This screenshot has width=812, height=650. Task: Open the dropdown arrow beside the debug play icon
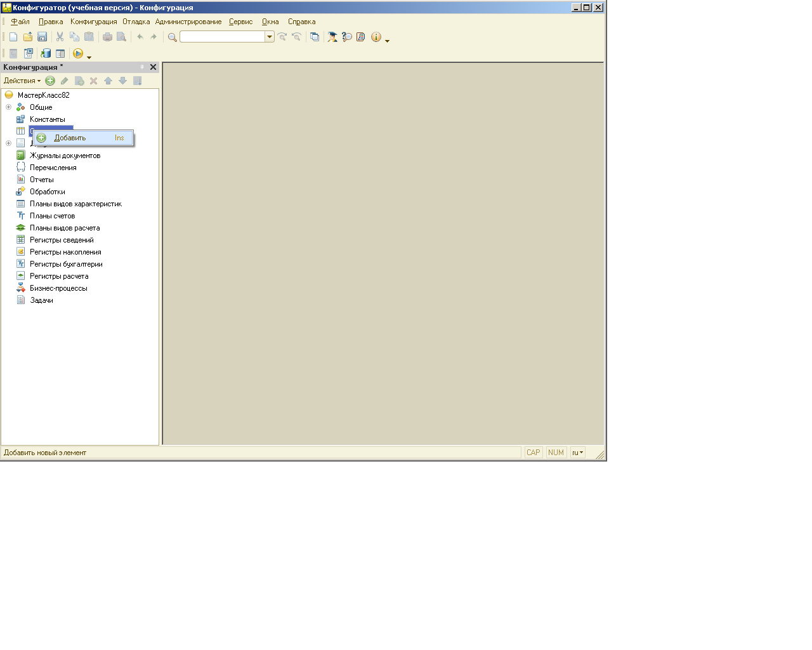[x=89, y=57]
